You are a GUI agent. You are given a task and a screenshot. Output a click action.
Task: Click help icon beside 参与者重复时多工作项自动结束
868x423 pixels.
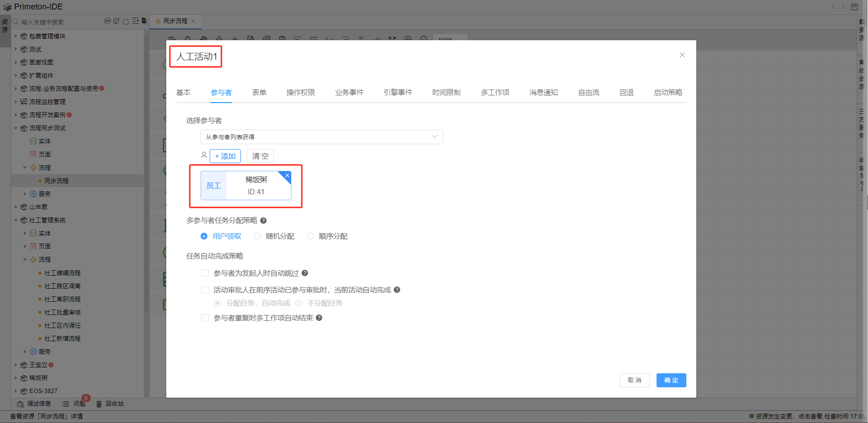319,318
